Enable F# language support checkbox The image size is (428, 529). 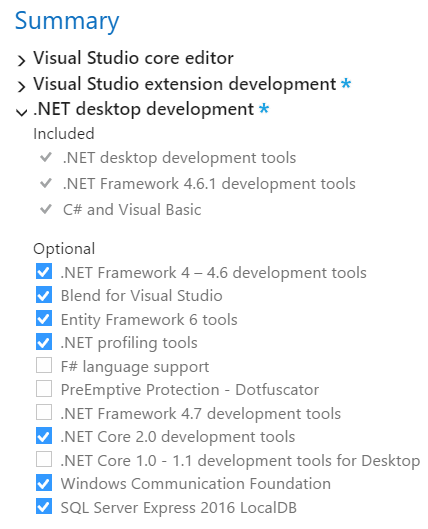point(44,365)
